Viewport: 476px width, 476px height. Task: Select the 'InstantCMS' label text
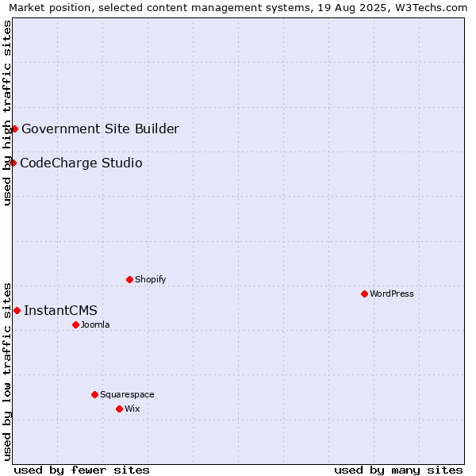(61, 310)
